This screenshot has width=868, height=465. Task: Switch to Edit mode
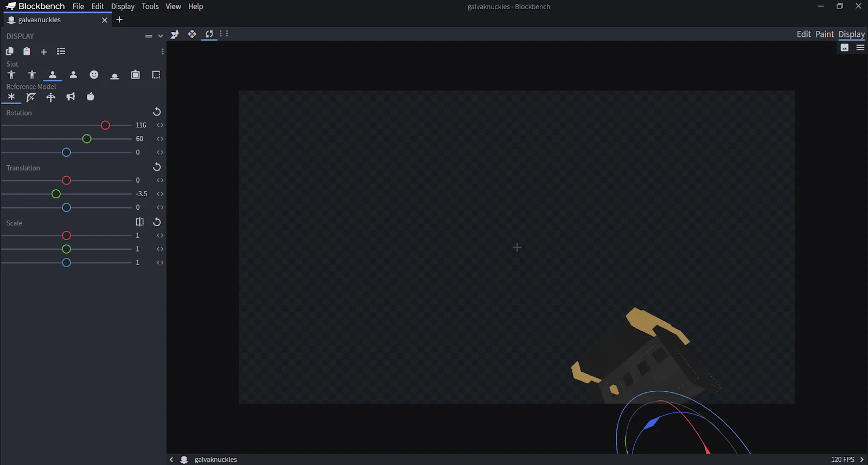(803, 34)
